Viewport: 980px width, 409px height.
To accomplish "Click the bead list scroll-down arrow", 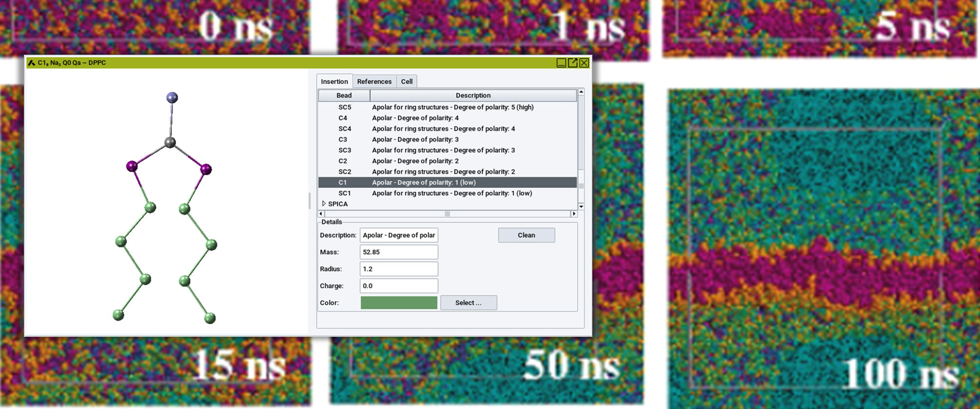I will click(x=581, y=206).
